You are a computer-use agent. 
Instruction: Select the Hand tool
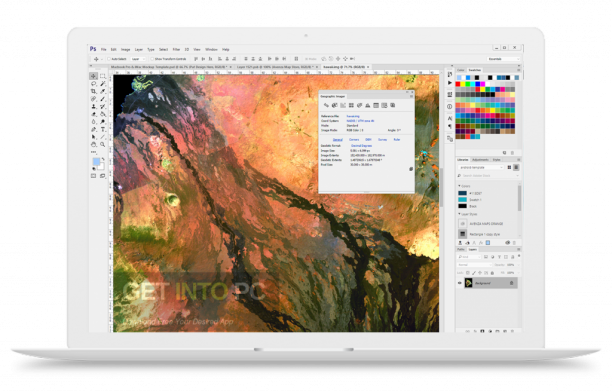[93, 144]
